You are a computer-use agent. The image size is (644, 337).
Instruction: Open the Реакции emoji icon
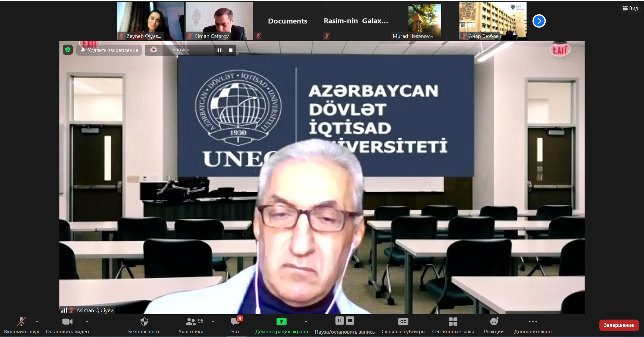tap(493, 321)
